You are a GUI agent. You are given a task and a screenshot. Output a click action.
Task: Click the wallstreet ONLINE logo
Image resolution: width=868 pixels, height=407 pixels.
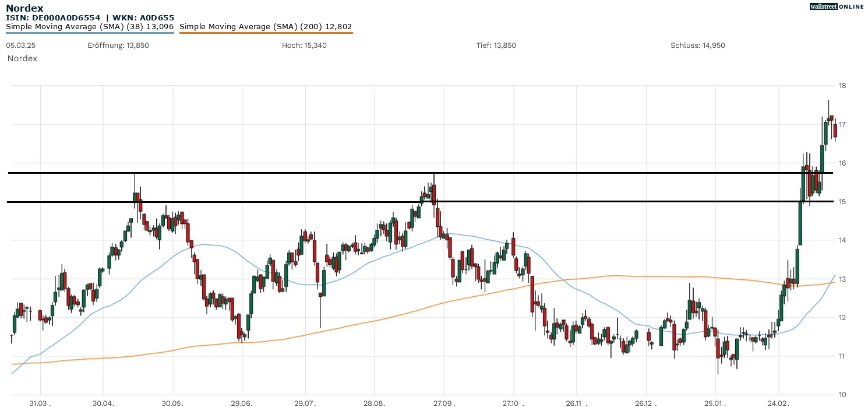tap(837, 6)
